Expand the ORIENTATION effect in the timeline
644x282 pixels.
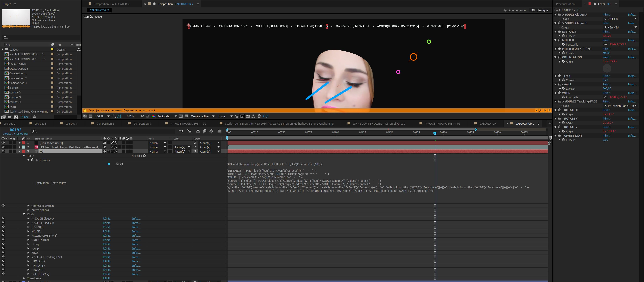pyautogui.click(x=29, y=240)
